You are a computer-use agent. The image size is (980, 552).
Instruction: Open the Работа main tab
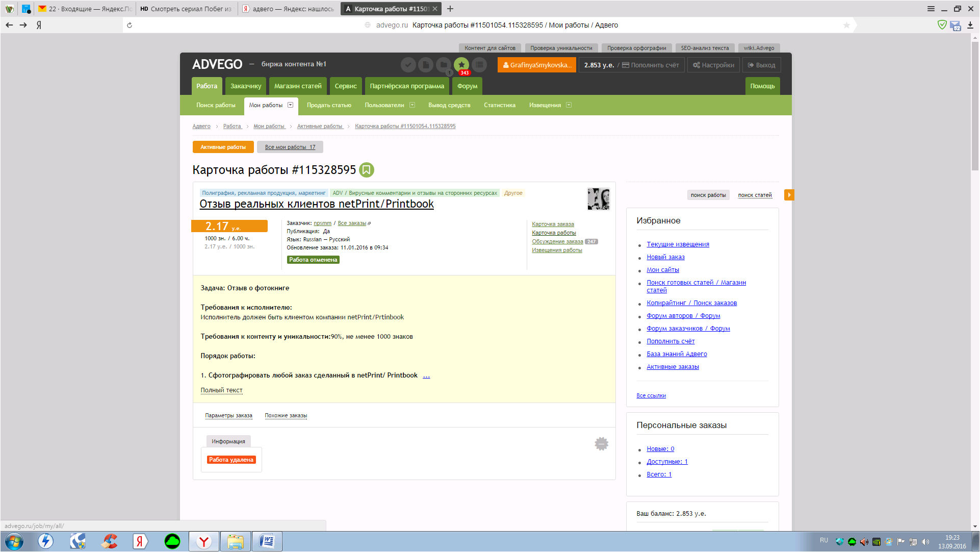click(207, 86)
